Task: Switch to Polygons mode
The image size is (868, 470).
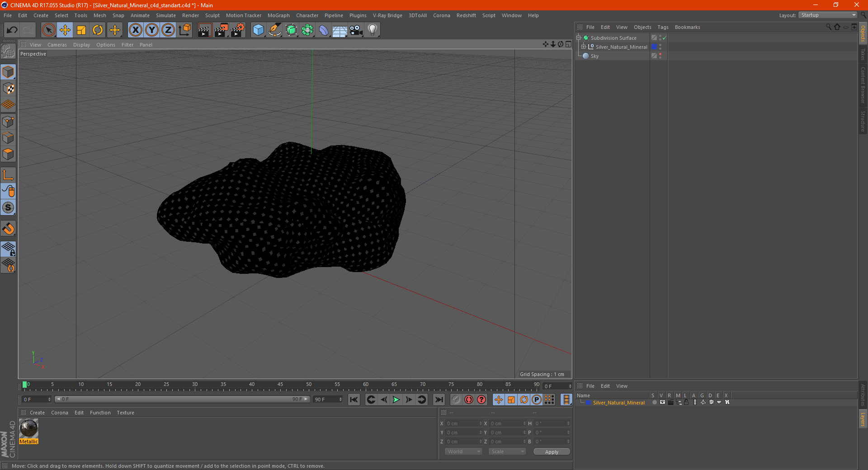Action: (9, 154)
